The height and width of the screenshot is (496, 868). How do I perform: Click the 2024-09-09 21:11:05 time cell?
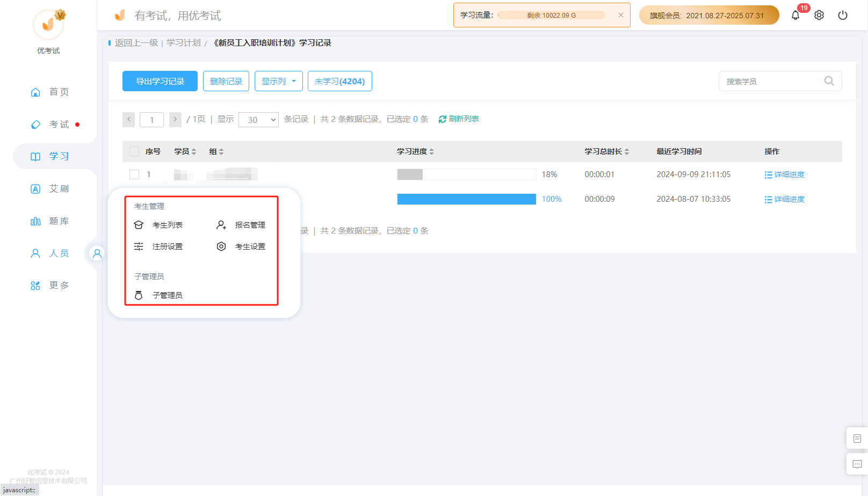[x=693, y=174]
